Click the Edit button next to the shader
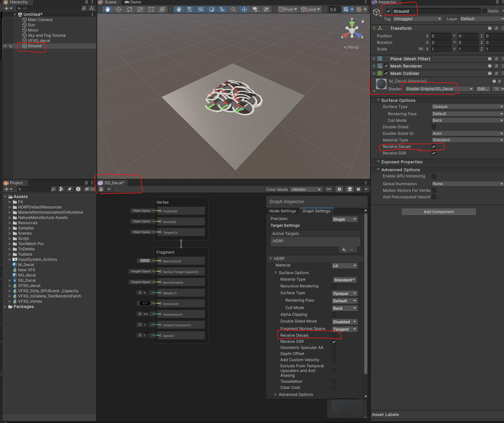The image size is (504, 423). 483,89
